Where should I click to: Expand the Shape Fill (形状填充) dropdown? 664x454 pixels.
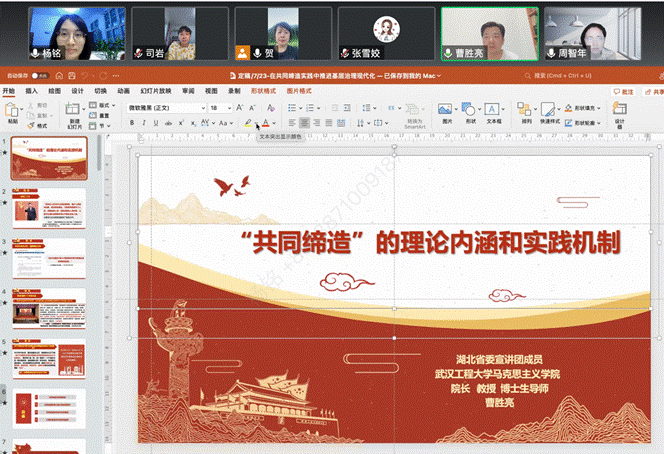click(x=599, y=108)
